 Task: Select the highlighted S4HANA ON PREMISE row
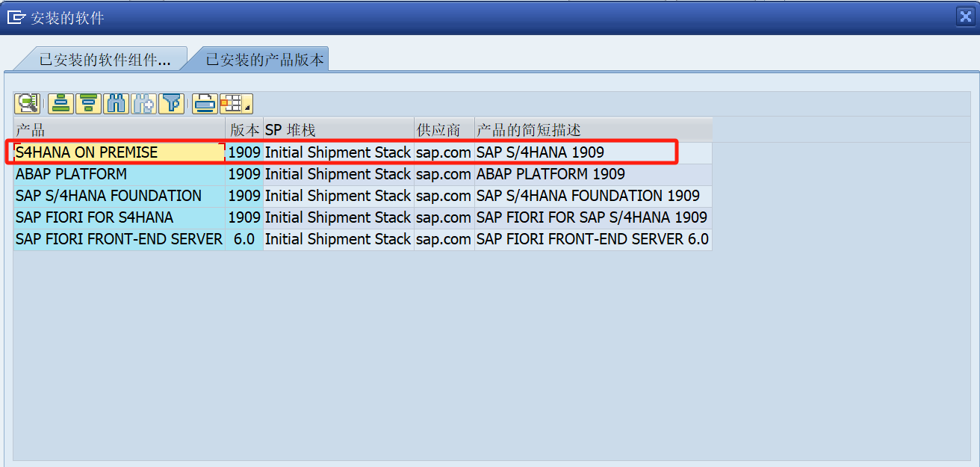point(117,152)
